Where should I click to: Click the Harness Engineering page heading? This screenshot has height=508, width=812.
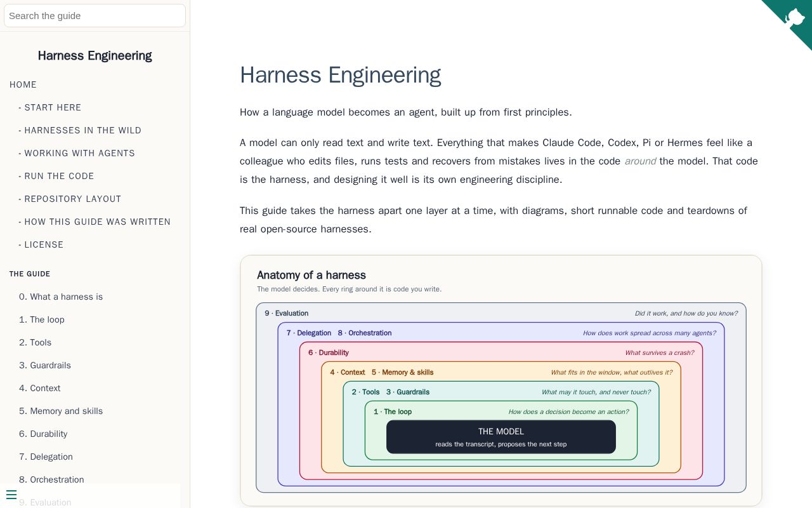(x=340, y=75)
